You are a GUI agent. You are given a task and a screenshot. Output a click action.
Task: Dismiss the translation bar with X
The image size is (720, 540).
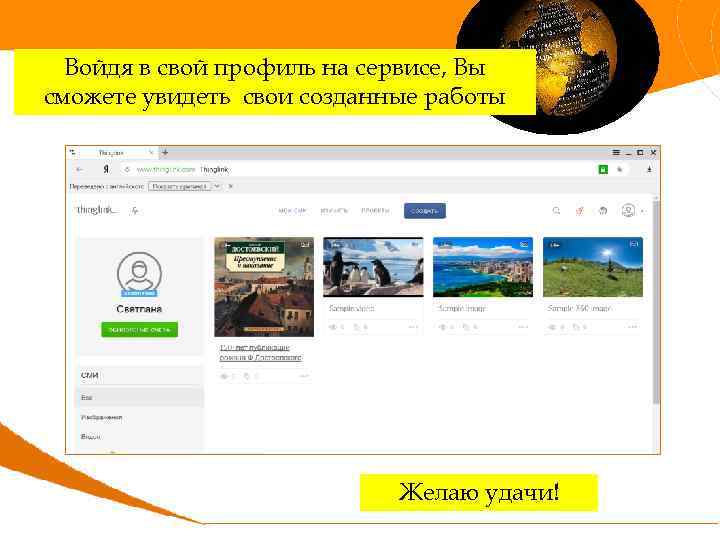pyautogui.click(x=231, y=186)
